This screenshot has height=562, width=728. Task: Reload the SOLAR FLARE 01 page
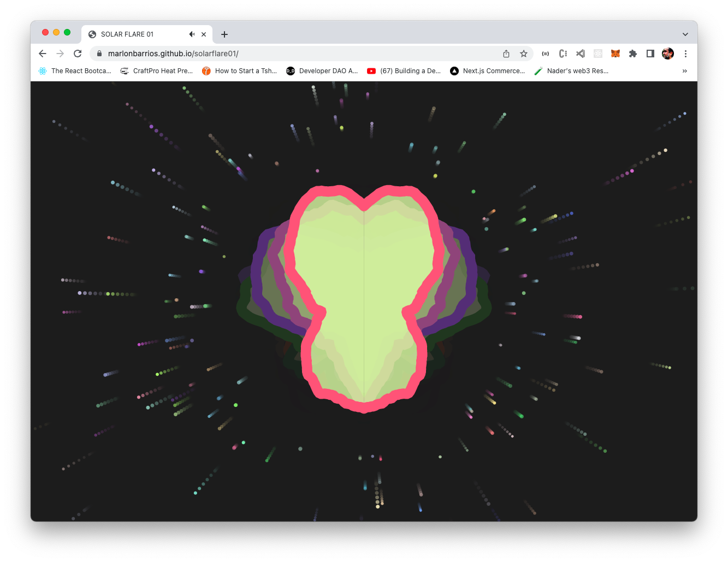78,54
